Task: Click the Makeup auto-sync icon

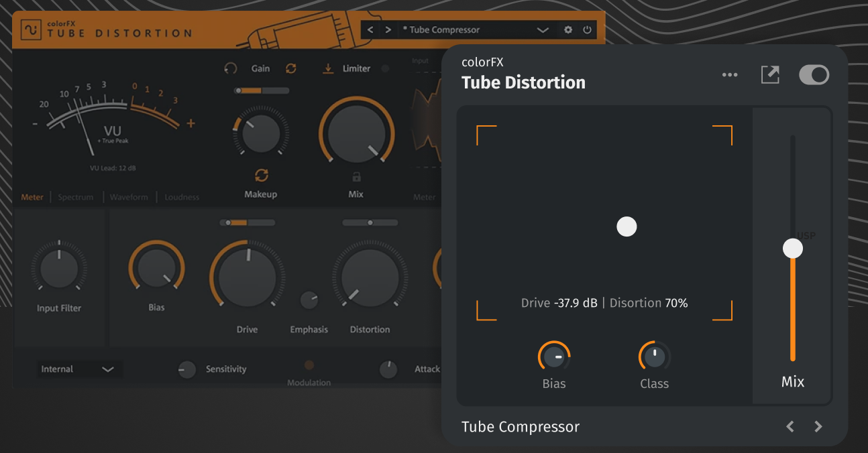Action: [x=262, y=176]
